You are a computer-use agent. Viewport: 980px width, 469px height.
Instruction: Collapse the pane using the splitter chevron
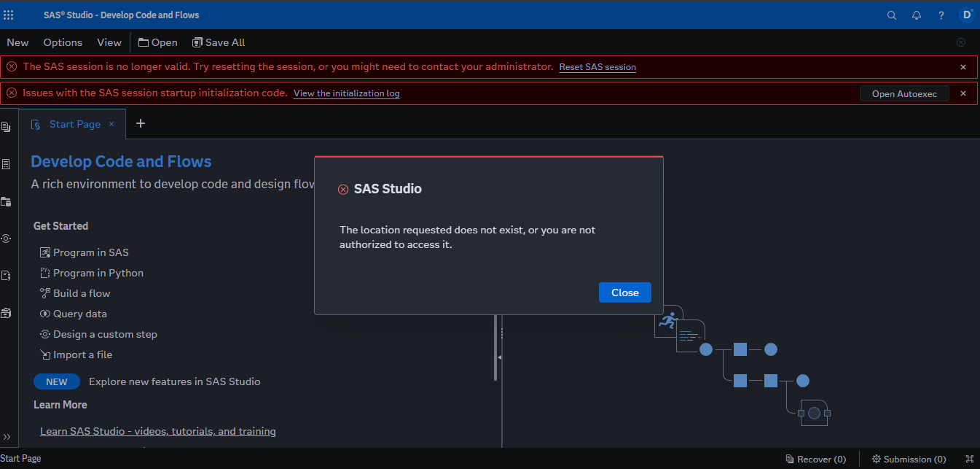click(x=500, y=357)
